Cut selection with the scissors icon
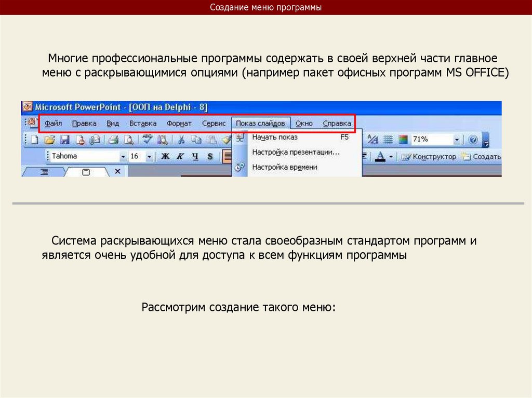Viewport: 532px width, 398px height. [x=181, y=140]
